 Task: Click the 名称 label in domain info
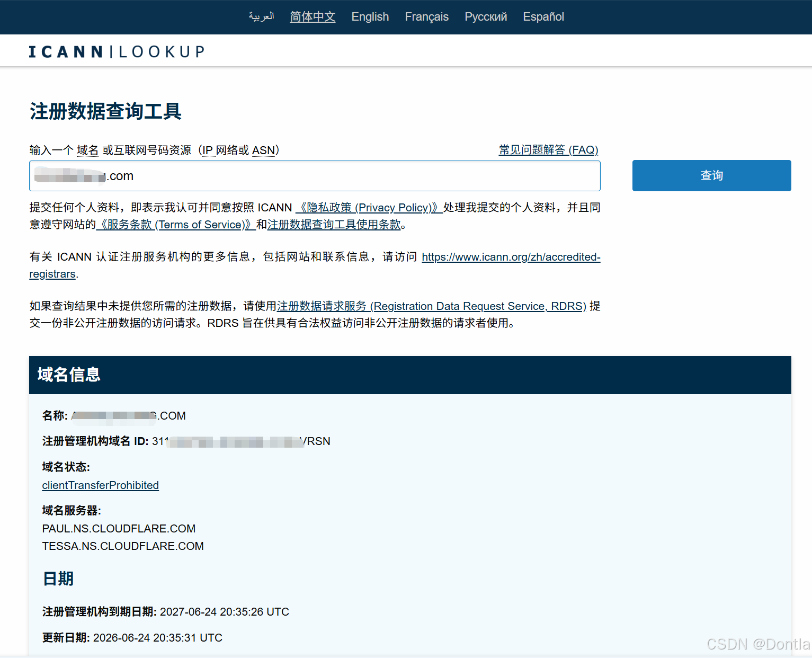click(x=55, y=416)
